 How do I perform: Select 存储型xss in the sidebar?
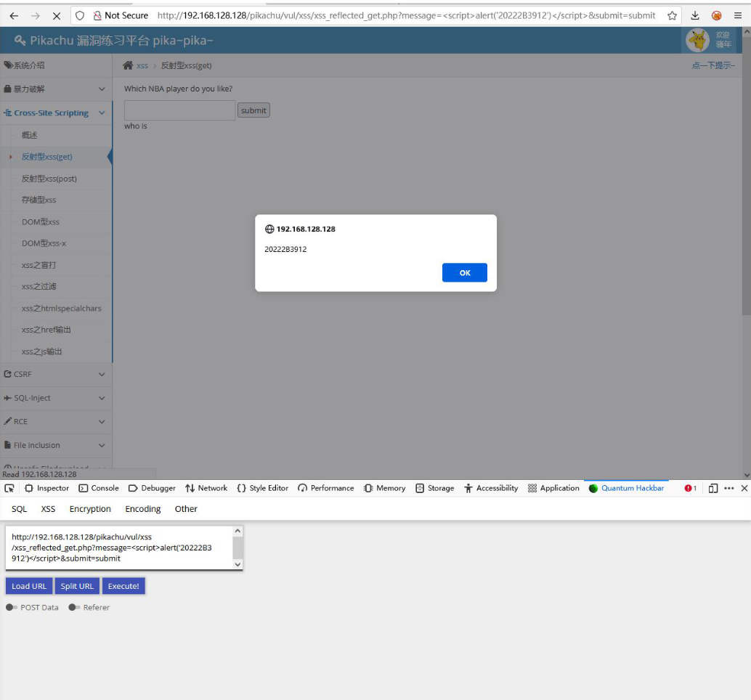tap(38, 200)
